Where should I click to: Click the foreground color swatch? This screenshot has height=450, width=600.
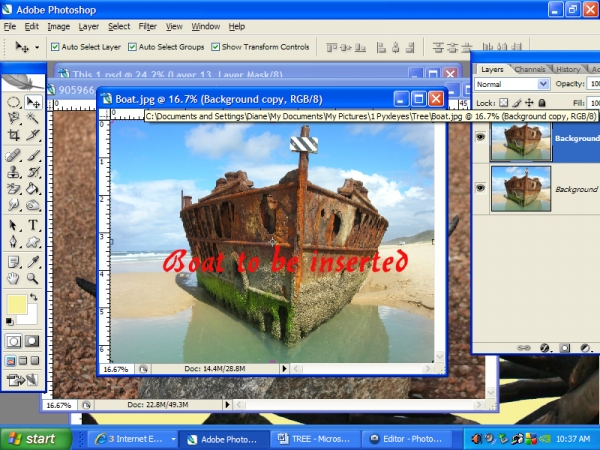click(x=15, y=304)
